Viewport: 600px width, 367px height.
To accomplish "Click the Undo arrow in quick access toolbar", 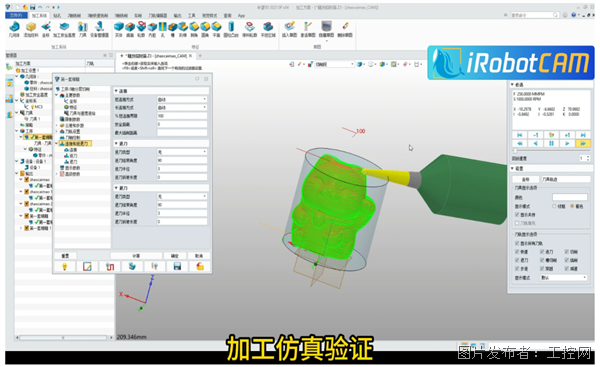I will click(40, 7).
